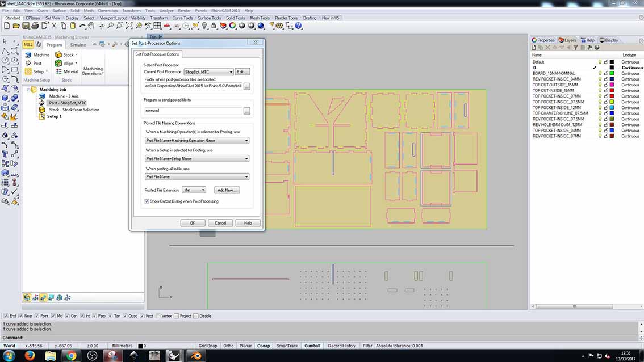Open a file with the folder icon
The height and width of the screenshot is (362, 644).
[16, 26]
